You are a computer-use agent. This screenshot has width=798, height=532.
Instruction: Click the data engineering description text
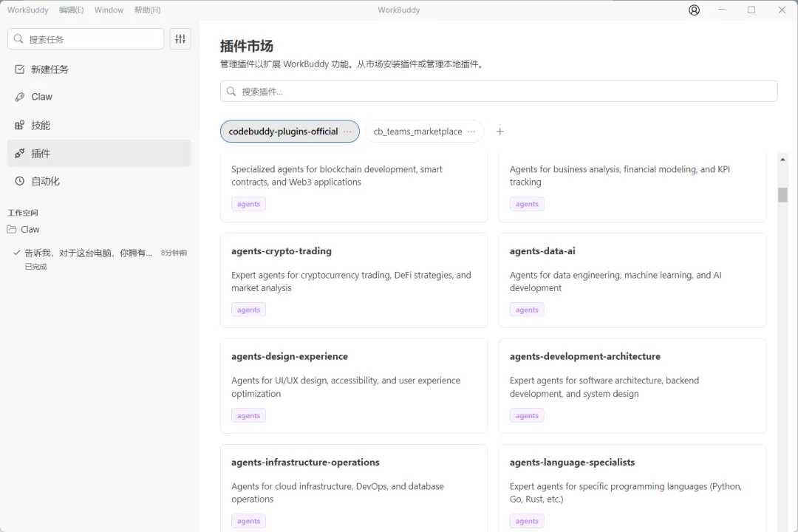click(x=615, y=282)
